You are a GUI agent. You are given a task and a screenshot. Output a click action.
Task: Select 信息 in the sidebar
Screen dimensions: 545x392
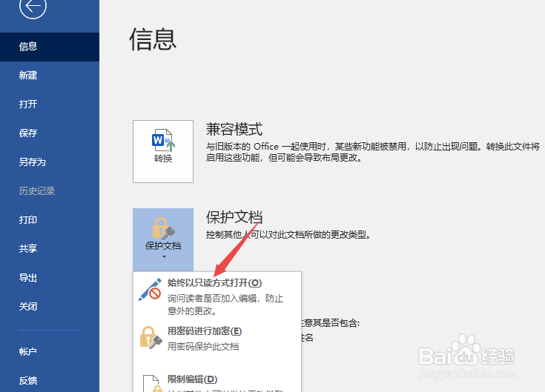point(50,47)
